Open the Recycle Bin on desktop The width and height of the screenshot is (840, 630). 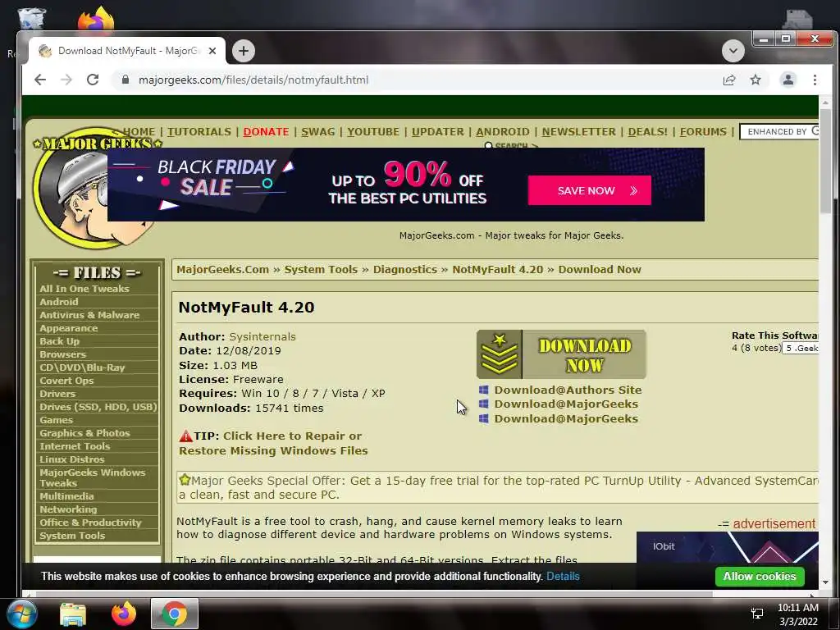click(x=32, y=18)
